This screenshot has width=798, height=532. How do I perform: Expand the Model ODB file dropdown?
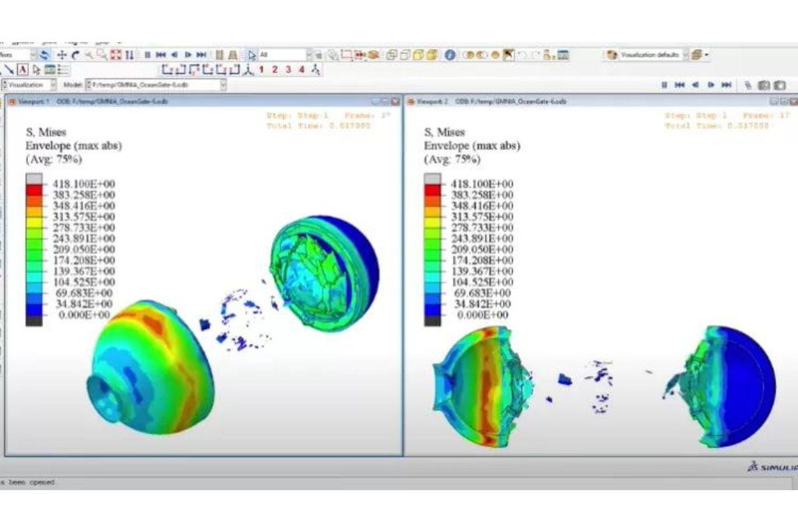[223, 85]
